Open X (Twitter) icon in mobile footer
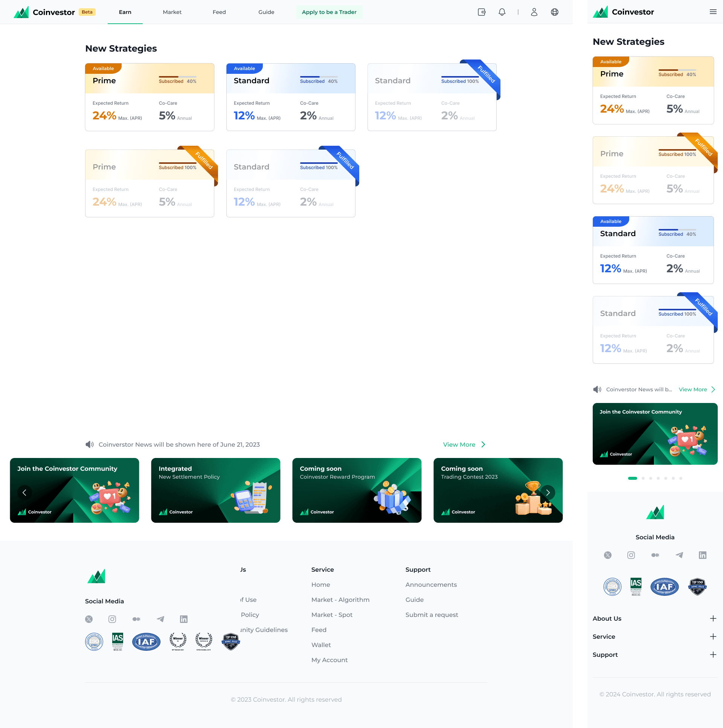723x728 pixels. click(x=608, y=555)
